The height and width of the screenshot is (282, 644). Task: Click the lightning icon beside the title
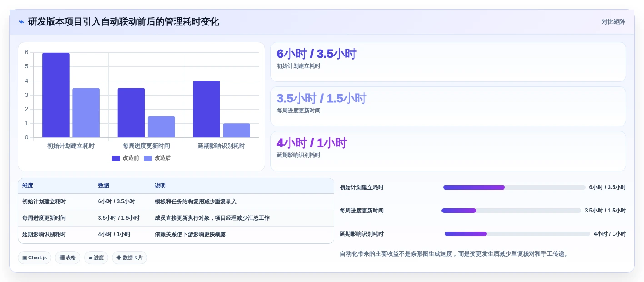21,22
